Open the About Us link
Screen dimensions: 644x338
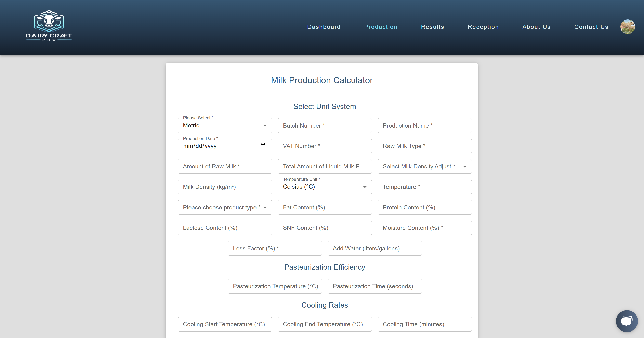click(x=536, y=27)
